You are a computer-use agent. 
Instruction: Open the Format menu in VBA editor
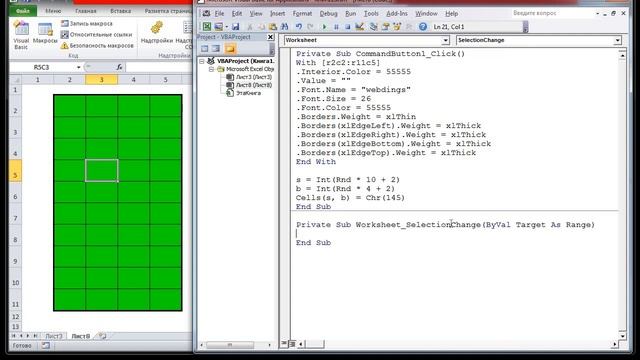pyautogui.click(x=302, y=13)
